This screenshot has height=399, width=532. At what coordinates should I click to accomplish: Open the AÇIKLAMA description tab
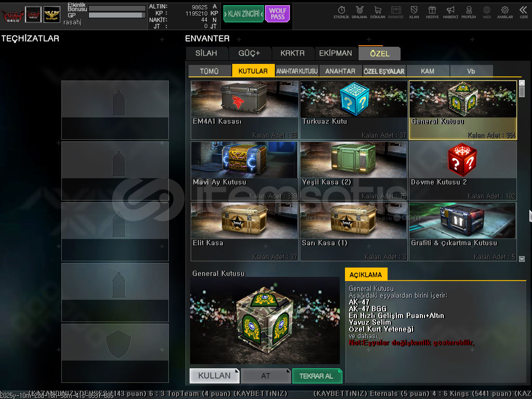pos(366,274)
